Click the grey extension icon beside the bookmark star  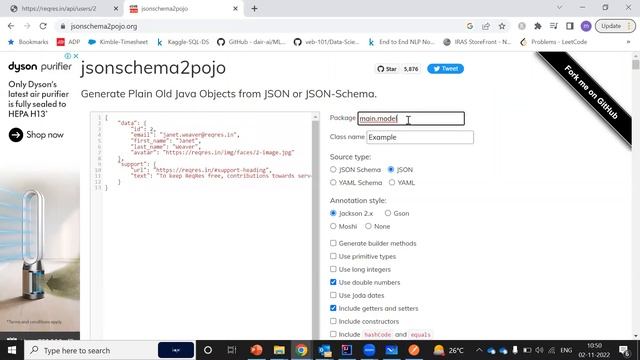[x=522, y=26]
